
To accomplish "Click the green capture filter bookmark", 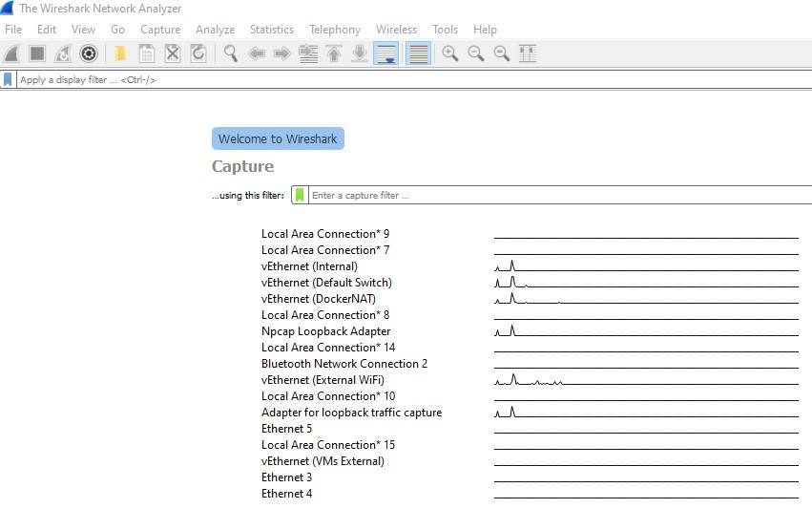I will [300, 195].
